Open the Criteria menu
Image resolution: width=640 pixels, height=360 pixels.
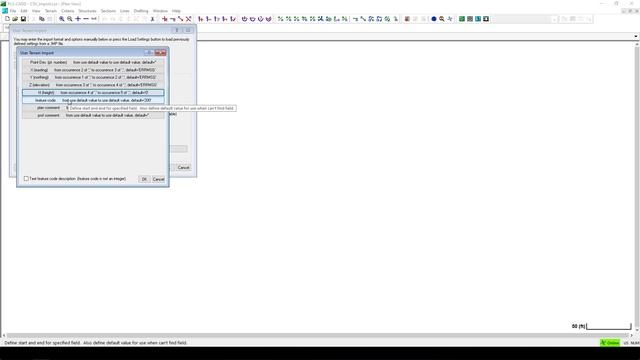(x=68, y=11)
